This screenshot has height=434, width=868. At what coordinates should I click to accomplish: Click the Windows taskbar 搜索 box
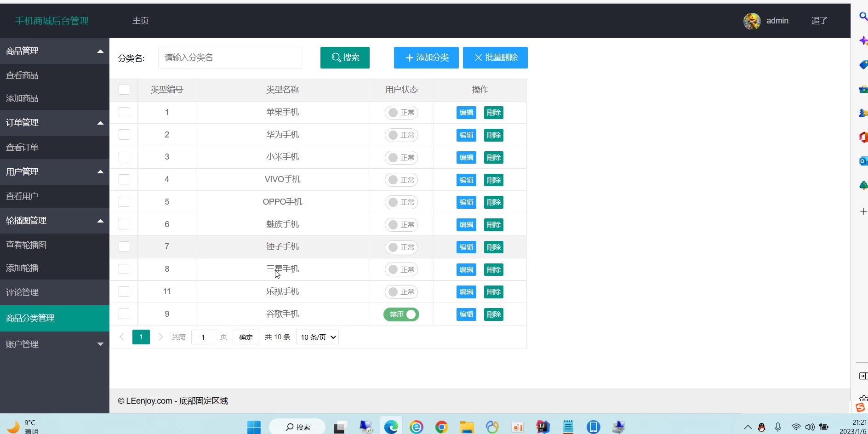pos(297,427)
